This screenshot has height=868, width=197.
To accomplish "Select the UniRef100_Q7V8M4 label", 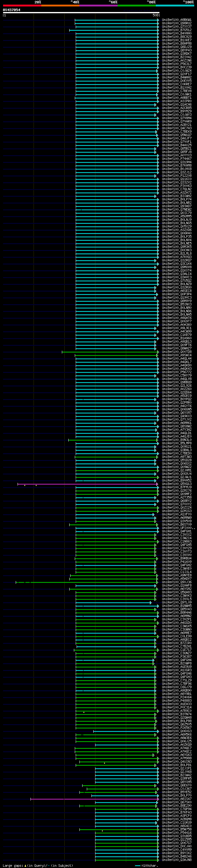I will (x=176, y=118).
